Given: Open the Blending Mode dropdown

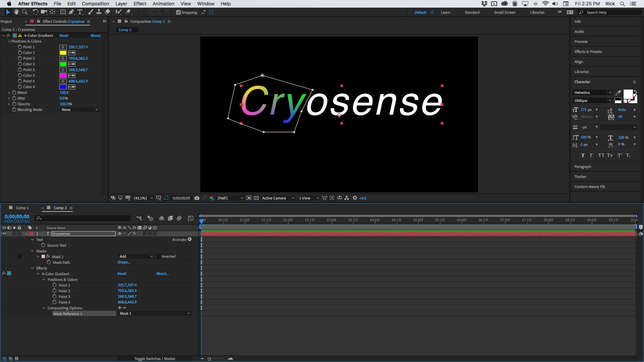Looking at the screenshot, I should [80, 110].
